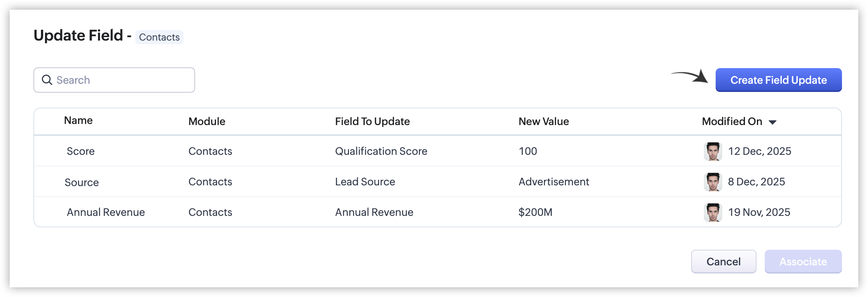Click the avatar beside 8 Dec, 2025
This screenshot has height=297, width=868.
pos(713,182)
